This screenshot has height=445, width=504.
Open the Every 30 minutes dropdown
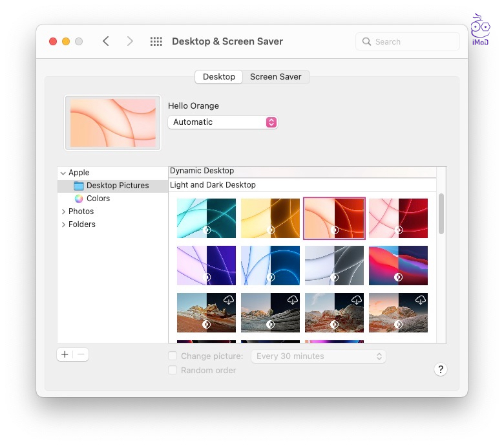[x=318, y=356]
